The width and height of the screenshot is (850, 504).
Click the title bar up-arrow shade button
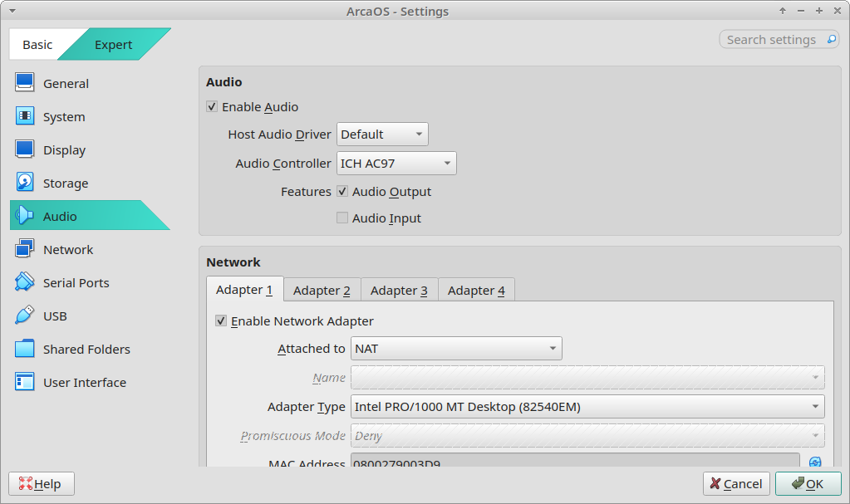[782, 11]
